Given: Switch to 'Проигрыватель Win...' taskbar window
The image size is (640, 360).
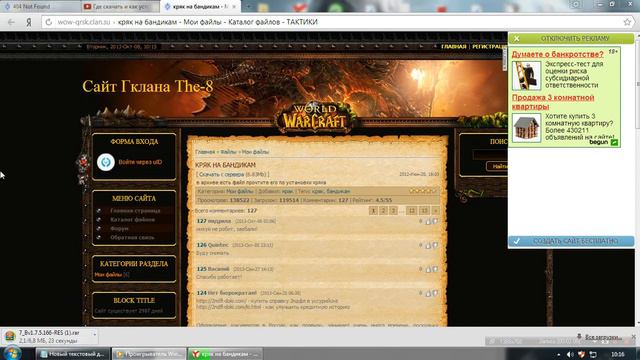Looking at the screenshot, I should (x=149, y=354).
